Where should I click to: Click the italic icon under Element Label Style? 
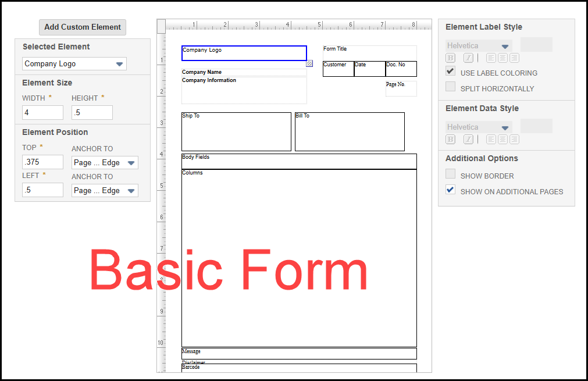[x=468, y=58]
